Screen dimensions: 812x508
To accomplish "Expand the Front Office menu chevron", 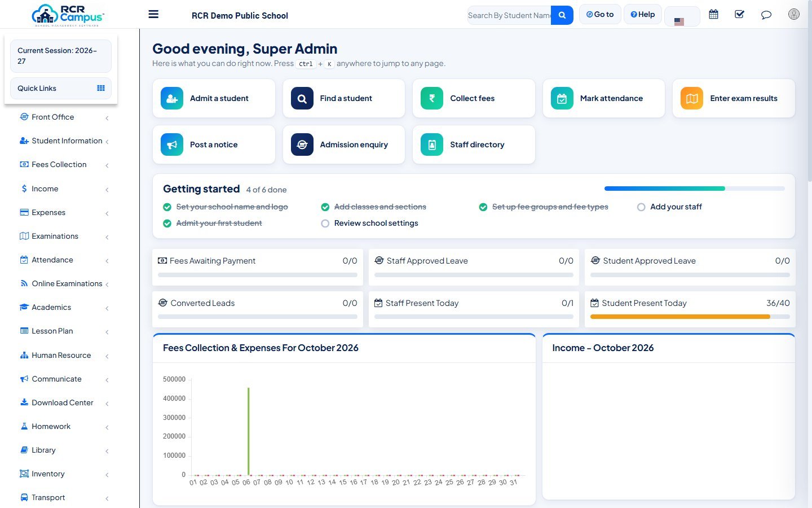I will (x=107, y=118).
